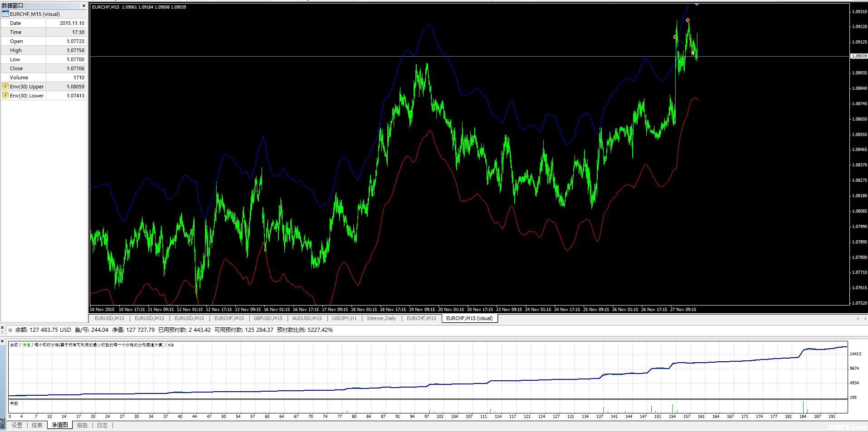Click the left chart-tab scroll arrow
This screenshot has height=432, width=868.
click(x=858, y=319)
